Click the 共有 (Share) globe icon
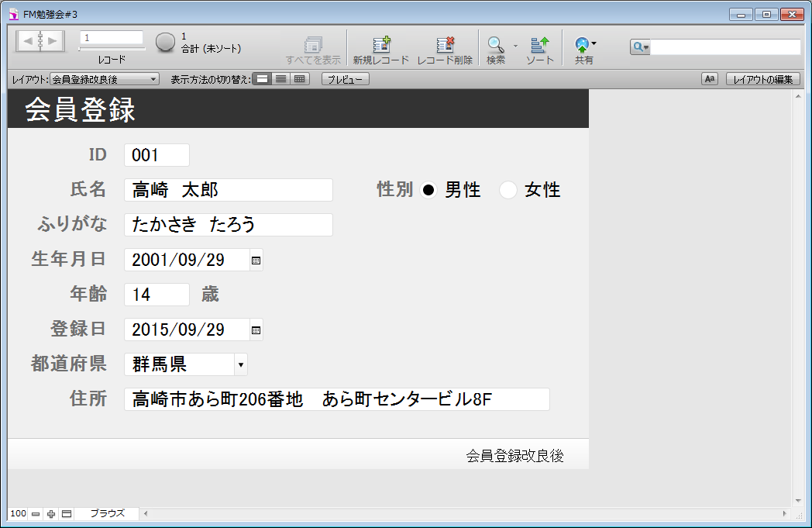The image size is (812, 528). [x=583, y=45]
